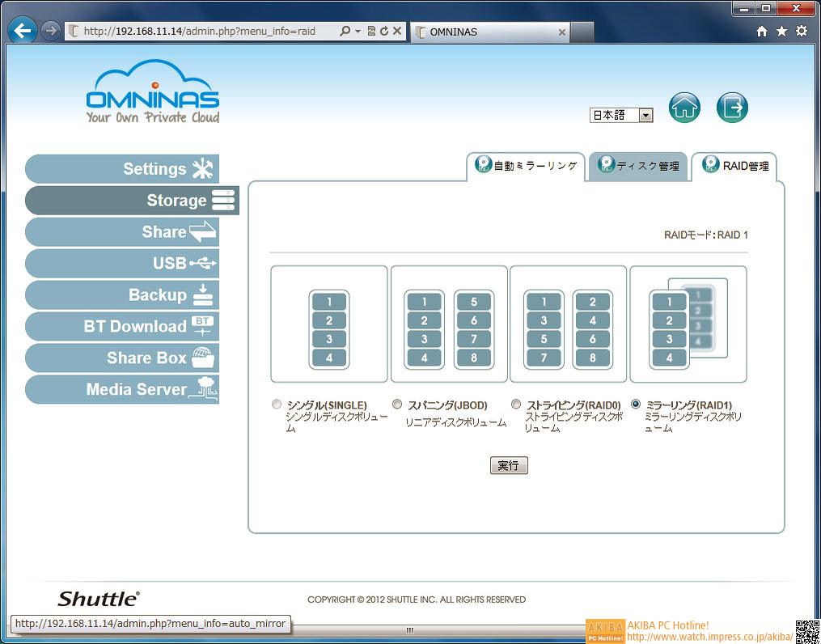Image resolution: width=821 pixels, height=644 pixels.
Task: Select the RAID0 striping radio button
Action: (x=516, y=404)
